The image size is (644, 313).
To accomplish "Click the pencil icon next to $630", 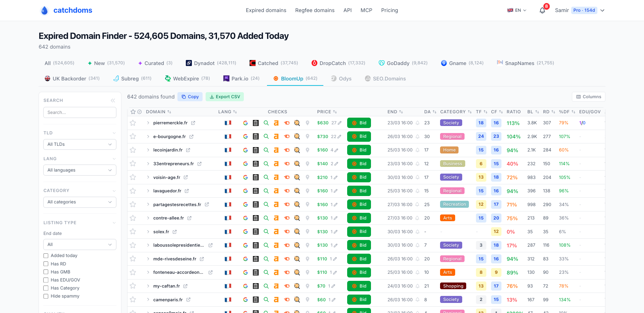I will 339,123.
